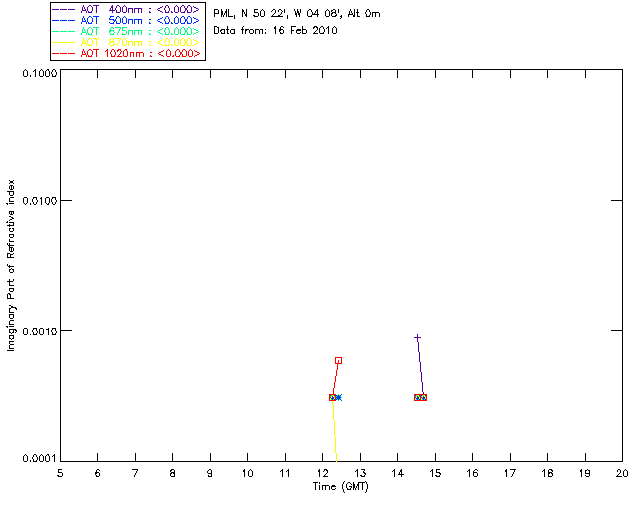640x512 pixels.
Task: Click the 0.1000 y-axis tick label
Action: point(38,74)
